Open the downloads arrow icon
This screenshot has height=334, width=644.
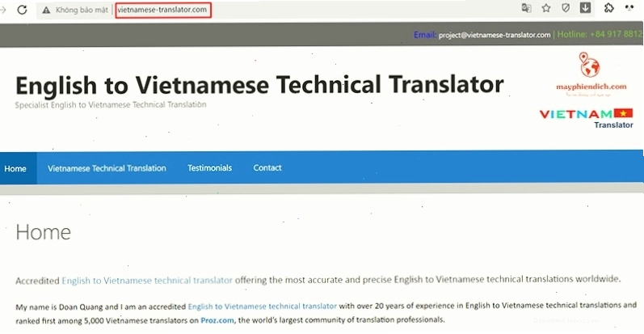[x=585, y=8]
